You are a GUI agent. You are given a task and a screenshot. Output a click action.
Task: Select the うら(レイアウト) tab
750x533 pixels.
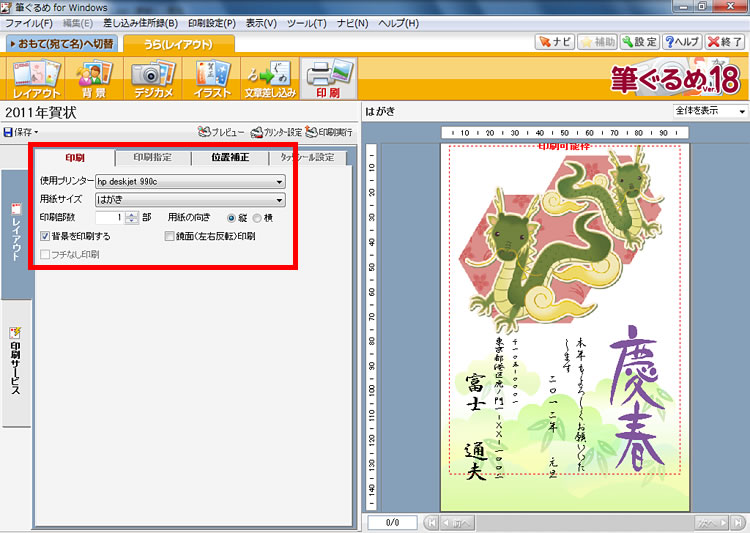[x=179, y=44]
